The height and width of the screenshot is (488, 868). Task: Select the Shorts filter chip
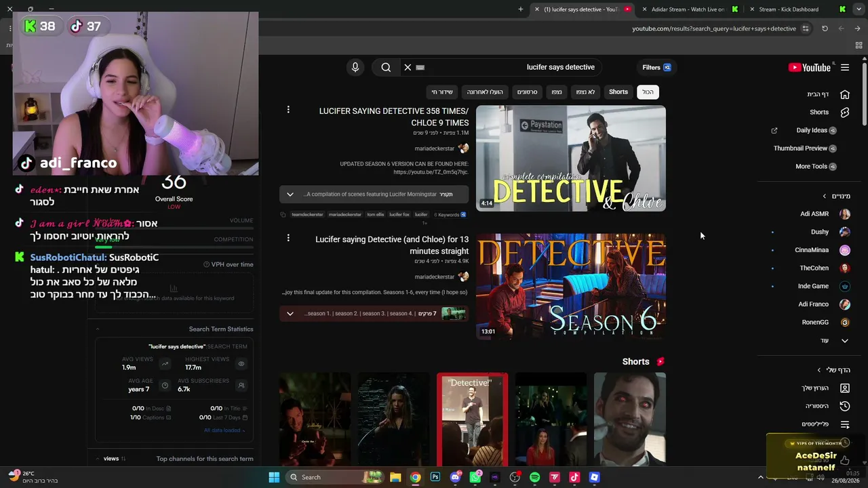[618, 92]
